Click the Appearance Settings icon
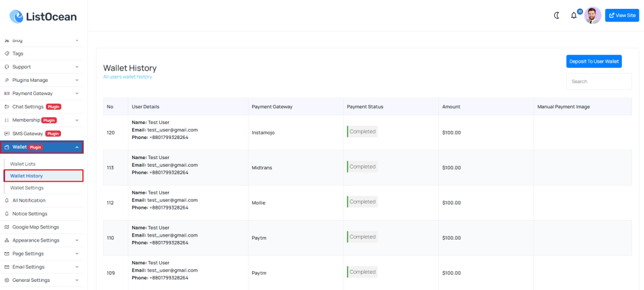This screenshot has height=290, width=644. pyautogui.click(x=6, y=240)
